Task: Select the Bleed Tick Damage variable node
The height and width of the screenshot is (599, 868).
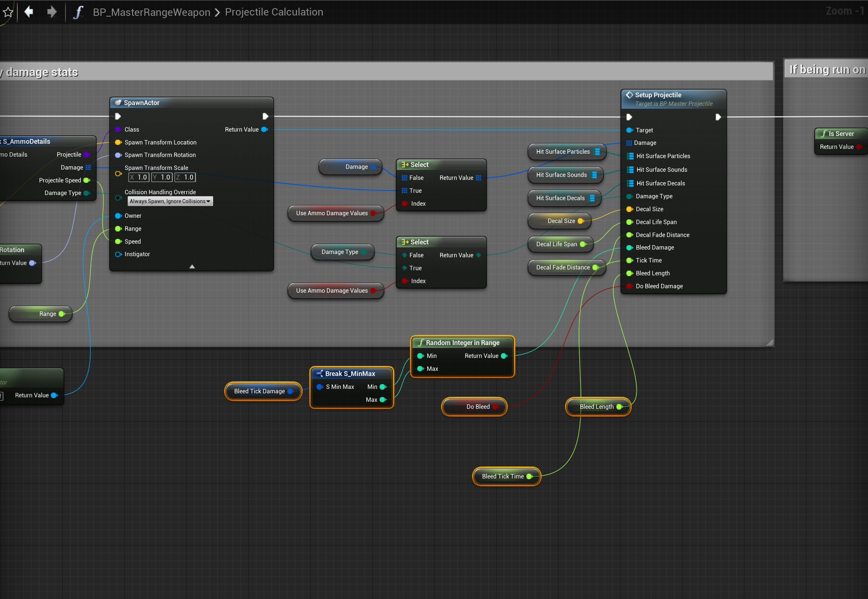Action: [259, 391]
